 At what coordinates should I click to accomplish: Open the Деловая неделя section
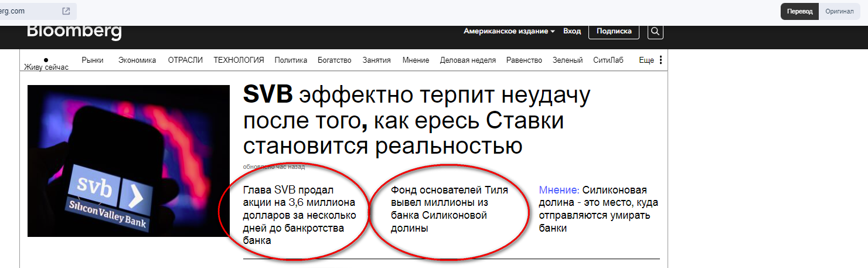tap(468, 60)
